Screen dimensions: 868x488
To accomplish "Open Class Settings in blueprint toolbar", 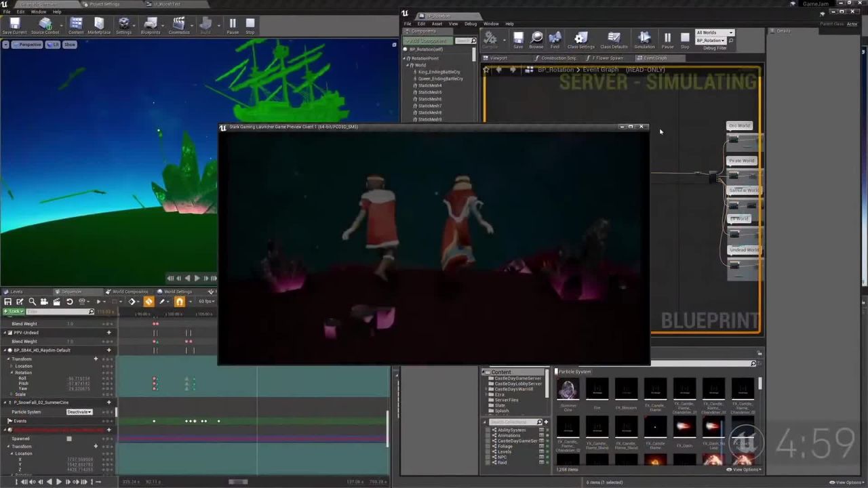I will pos(581,41).
